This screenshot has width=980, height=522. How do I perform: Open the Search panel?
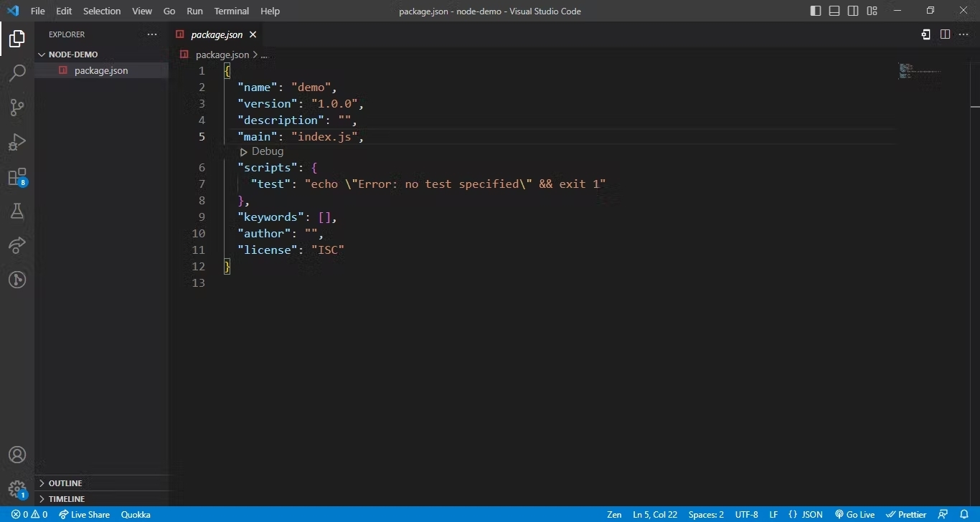[17, 72]
